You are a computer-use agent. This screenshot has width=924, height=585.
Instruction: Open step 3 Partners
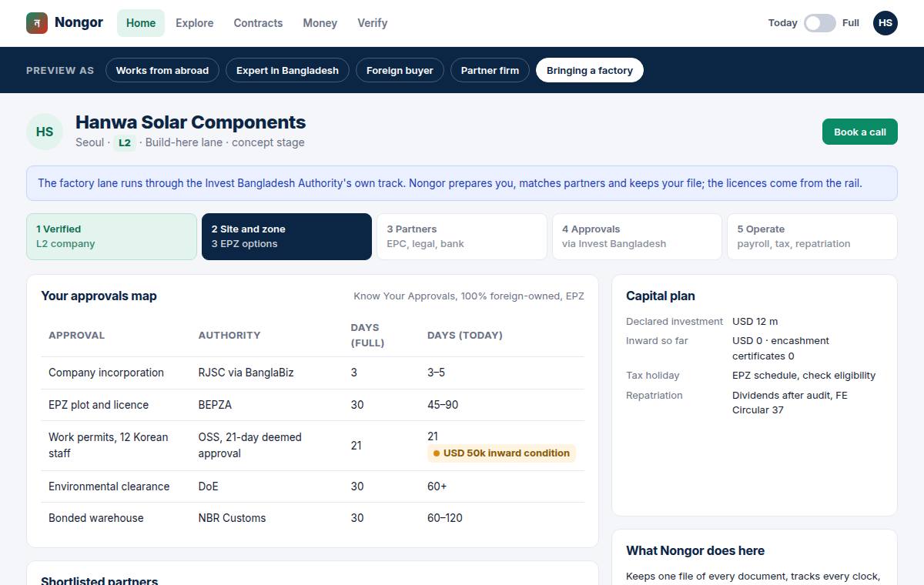click(461, 236)
